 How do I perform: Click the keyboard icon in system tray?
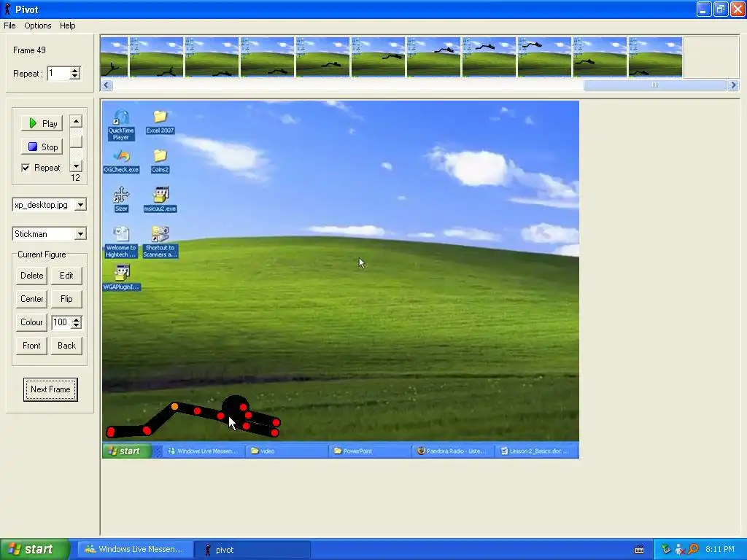[x=639, y=550]
